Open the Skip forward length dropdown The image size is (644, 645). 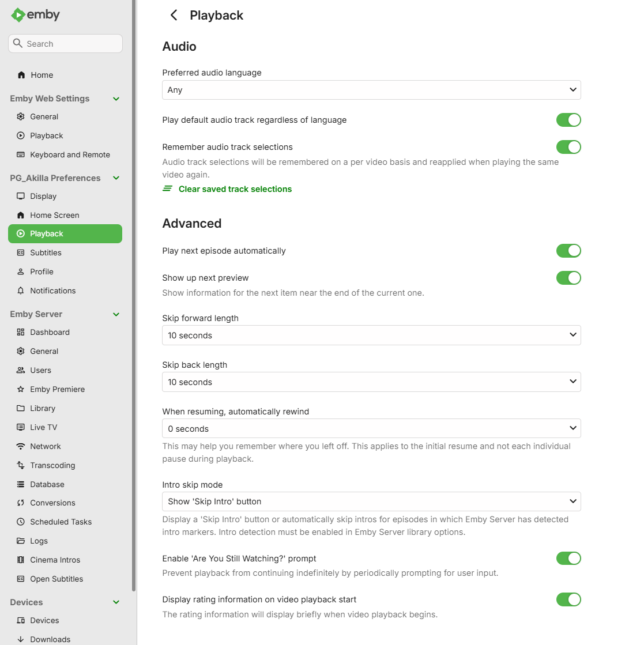tap(371, 335)
